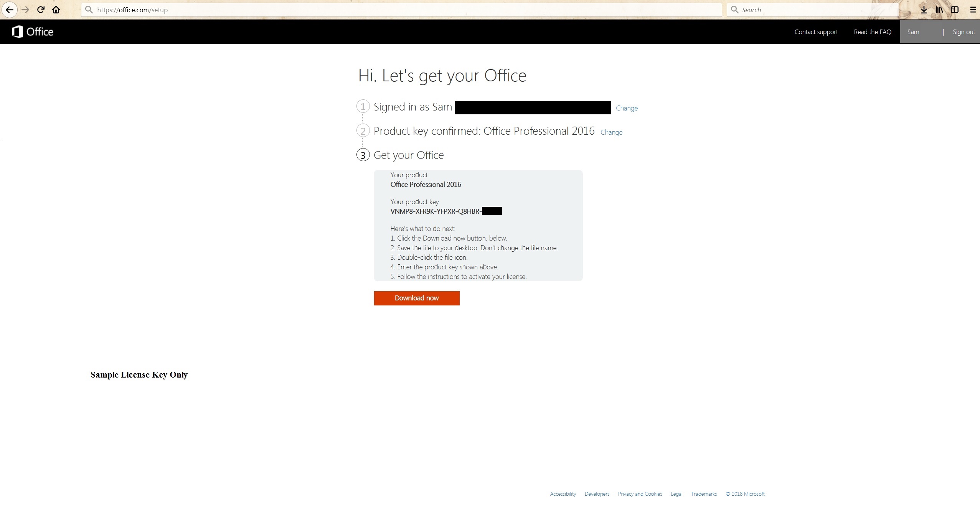Click Office Professional 2016 product name
The height and width of the screenshot is (508, 980).
(x=426, y=185)
